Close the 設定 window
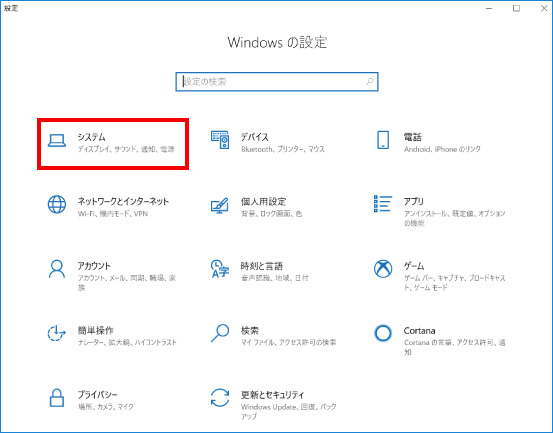Viewport: 553px width, 433px height. [x=544, y=8]
